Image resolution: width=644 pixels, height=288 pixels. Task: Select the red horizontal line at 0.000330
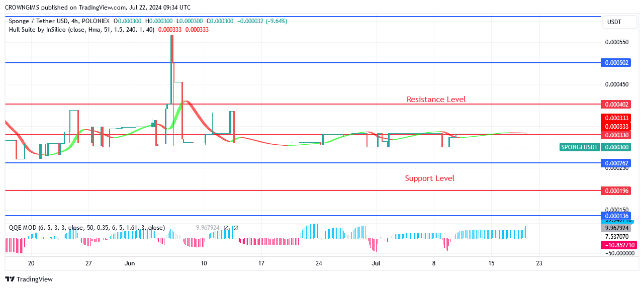coord(303,135)
